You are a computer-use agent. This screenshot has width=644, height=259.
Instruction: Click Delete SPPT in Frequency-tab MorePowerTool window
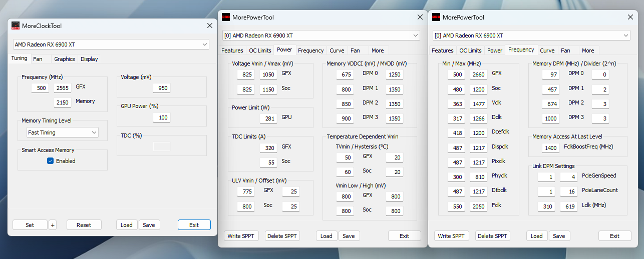tap(493, 236)
